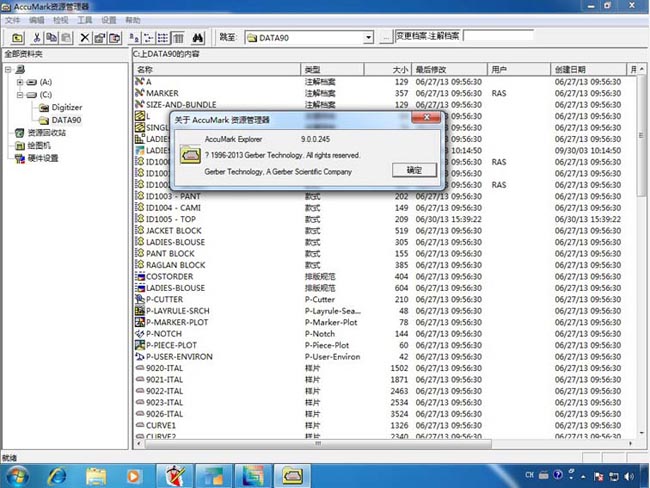Select the JACKET BLOCK model icon
Image resolution: width=650 pixels, height=488 pixels.
click(x=140, y=230)
